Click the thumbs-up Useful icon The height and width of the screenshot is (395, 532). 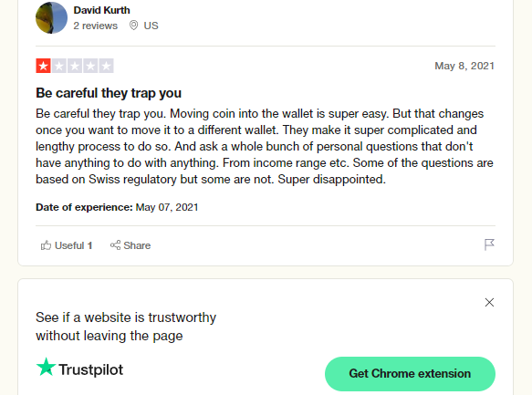[x=46, y=245]
